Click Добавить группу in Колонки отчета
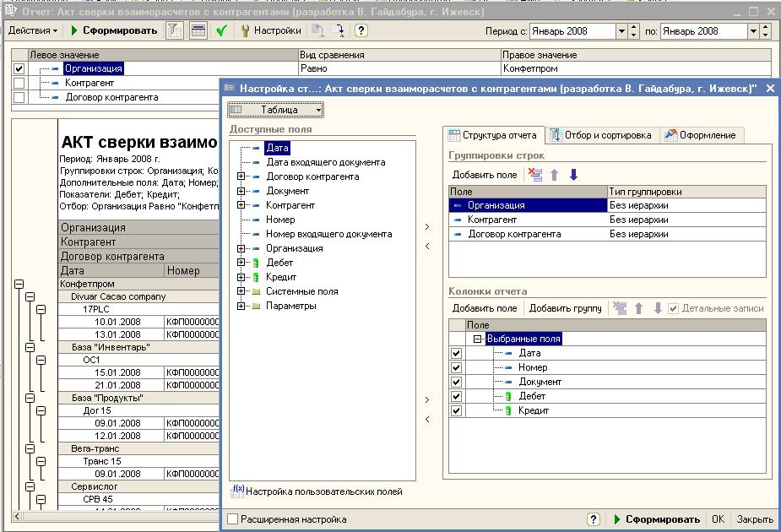 click(x=566, y=308)
